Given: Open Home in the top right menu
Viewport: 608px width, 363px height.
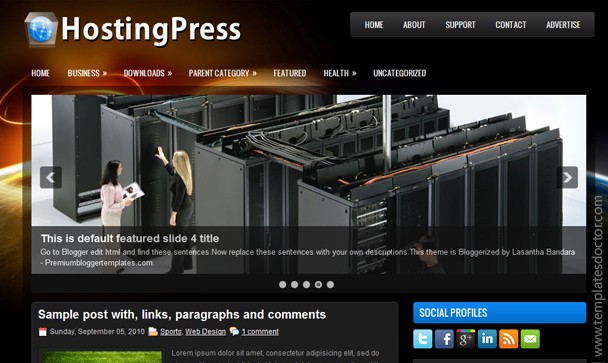Looking at the screenshot, I should click(374, 25).
